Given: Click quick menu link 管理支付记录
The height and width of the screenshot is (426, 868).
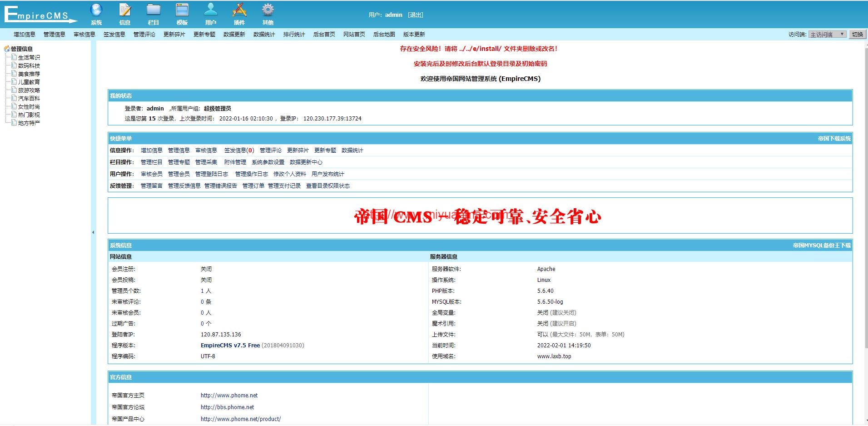Looking at the screenshot, I should [284, 186].
